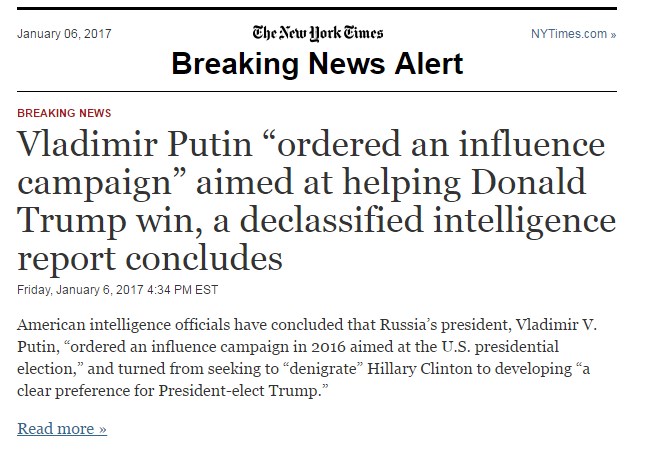
Task: Click The New York Times masthead logo
Action: click(x=317, y=33)
